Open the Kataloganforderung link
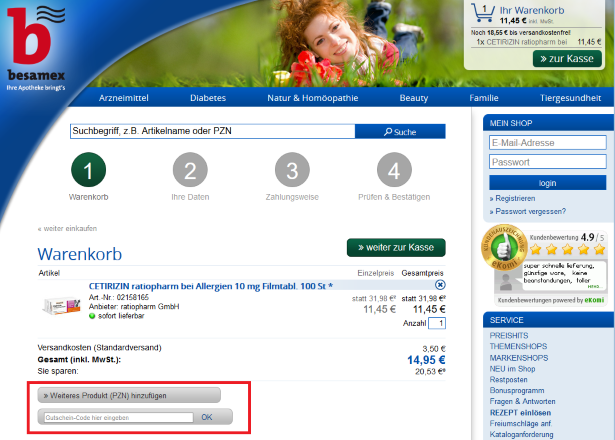 coord(521,435)
